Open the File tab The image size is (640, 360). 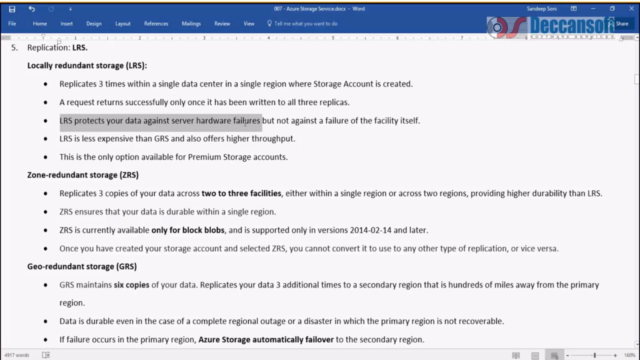pos(12,24)
